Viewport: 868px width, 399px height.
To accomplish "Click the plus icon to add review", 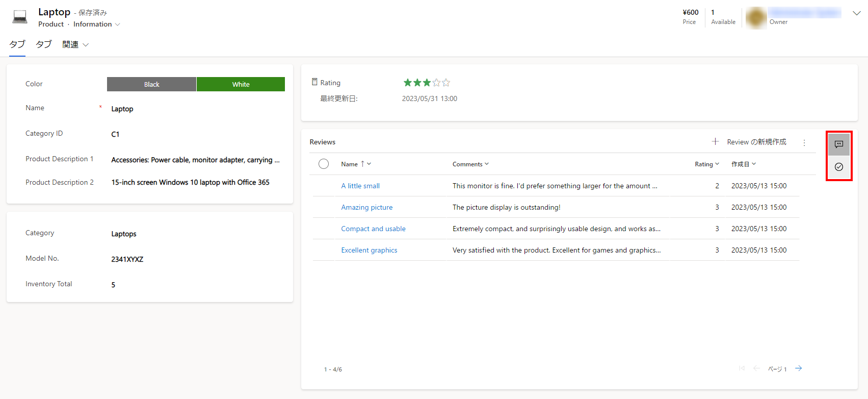I will [x=715, y=141].
